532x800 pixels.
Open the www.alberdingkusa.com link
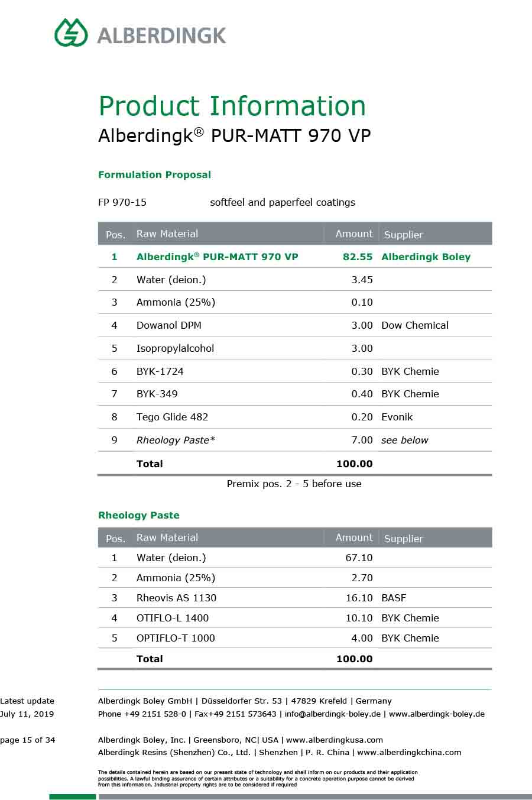pyautogui.click(x=334, y=740)
